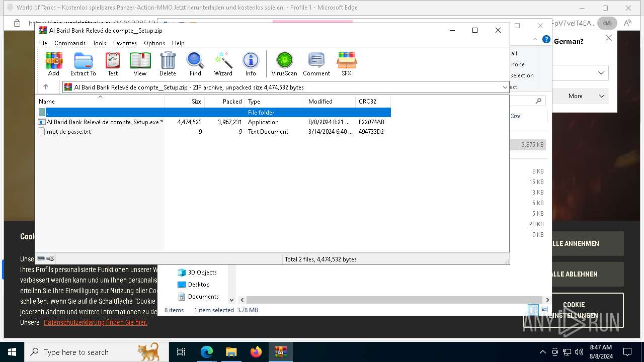Open the Commands menu
Screen dimensions: 644x362
coord(70,43)
